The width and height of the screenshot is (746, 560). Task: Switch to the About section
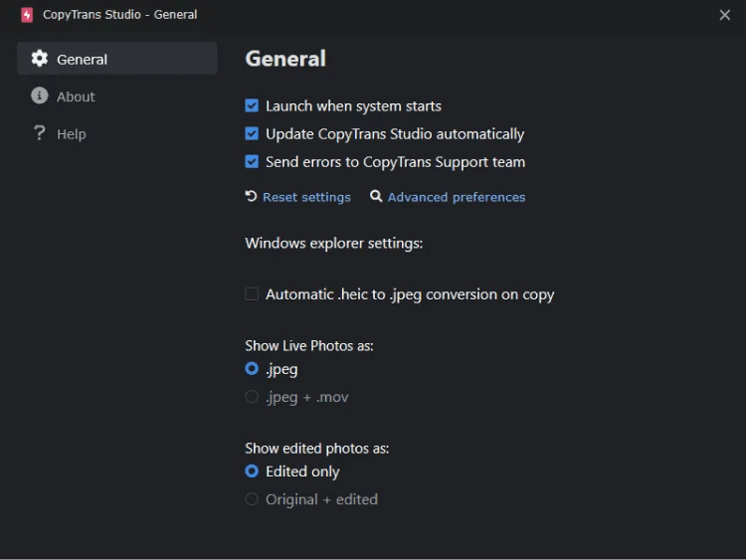point(76,96)
